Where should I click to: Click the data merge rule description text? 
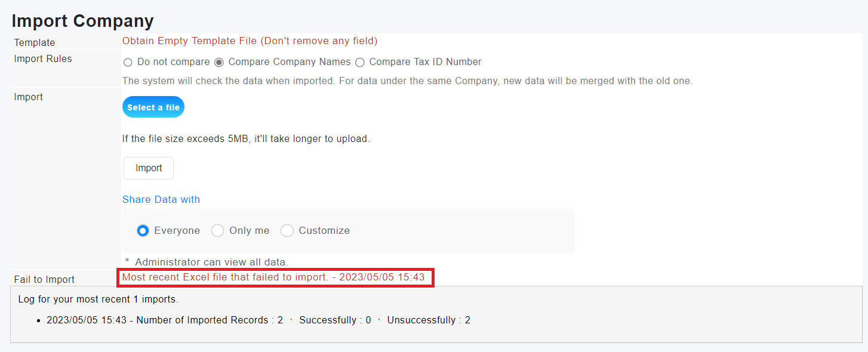point(407,81)
